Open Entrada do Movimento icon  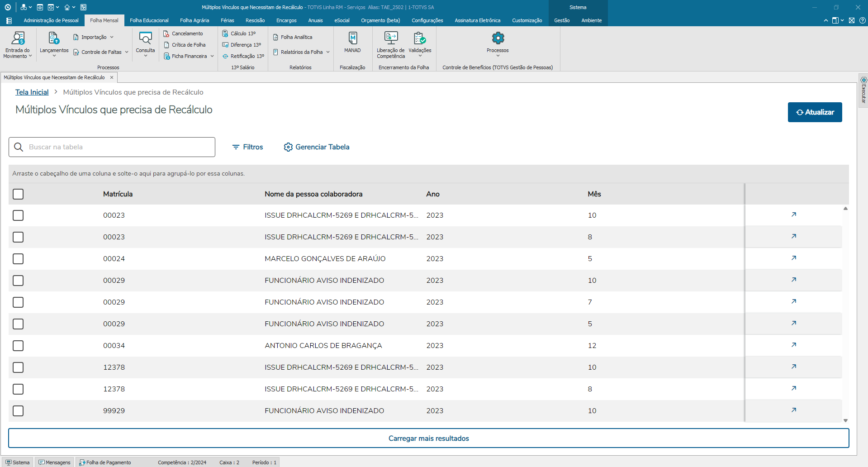point(18,38)
